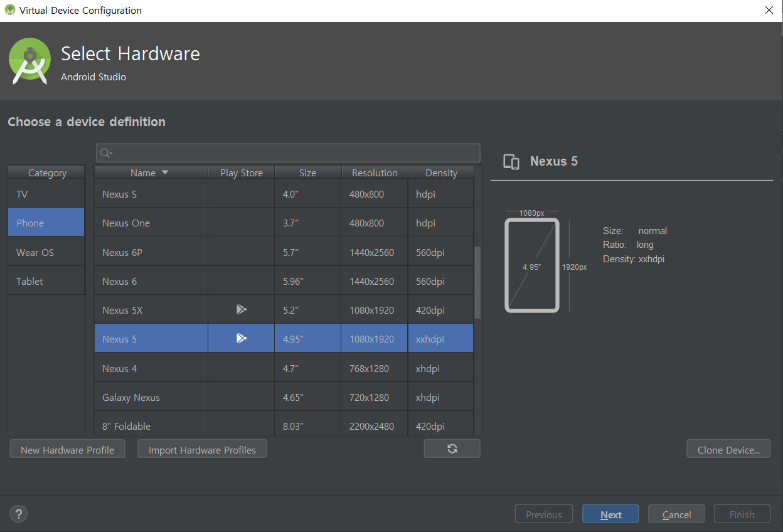Screen dimensions: 783x532
Task: Select the Nexus S device row
Action: 284,194
